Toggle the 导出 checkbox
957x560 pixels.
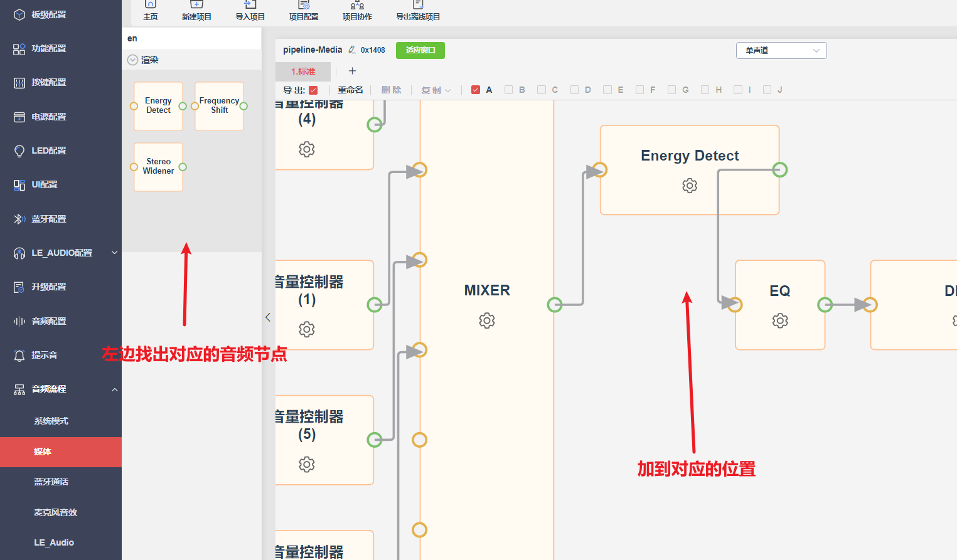coord(314,90)
